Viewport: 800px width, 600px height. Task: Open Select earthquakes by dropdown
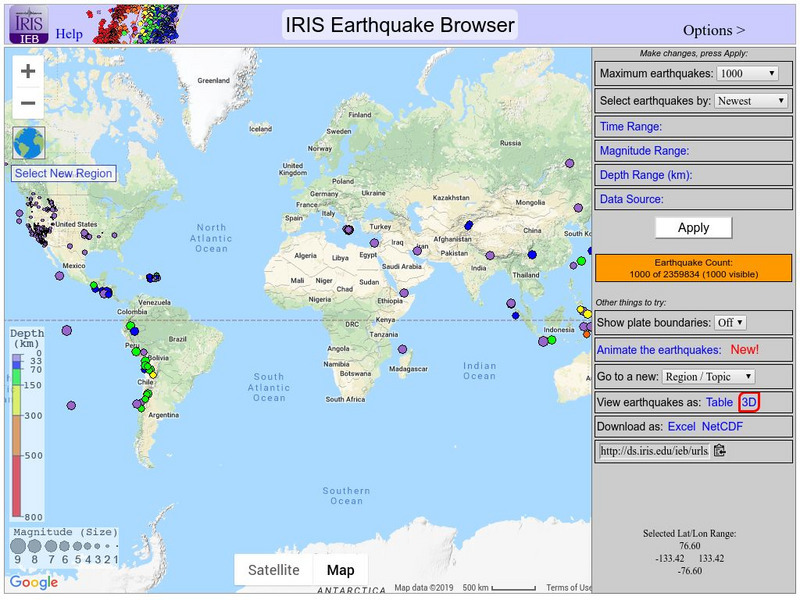pyautogui.click(x=752, y=101)
